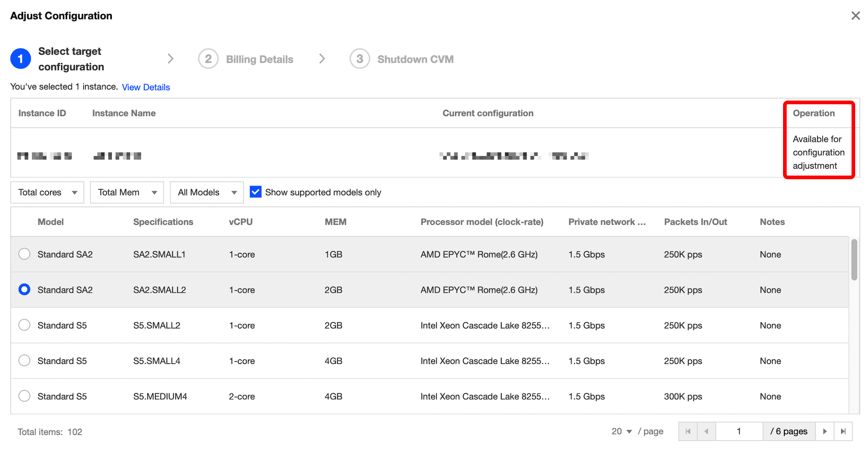
Task: Expand the Total Mem filter
Action: pos(127,192)
